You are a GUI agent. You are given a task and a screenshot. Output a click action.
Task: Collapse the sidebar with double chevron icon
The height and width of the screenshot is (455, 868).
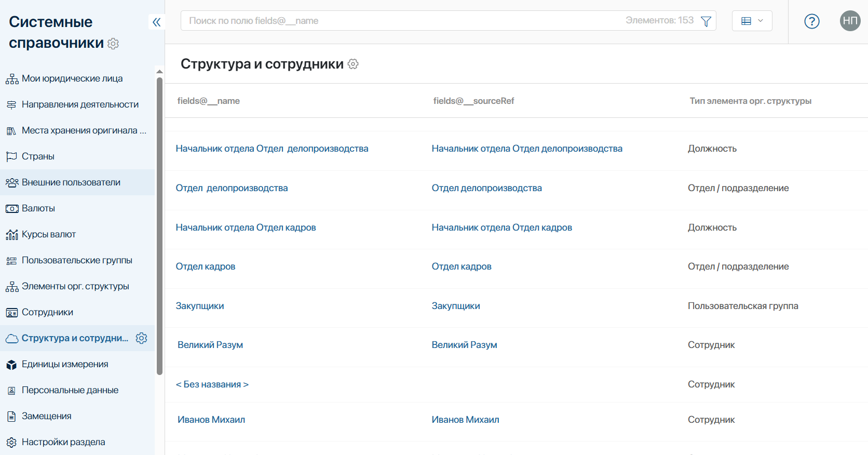[157, 22]
